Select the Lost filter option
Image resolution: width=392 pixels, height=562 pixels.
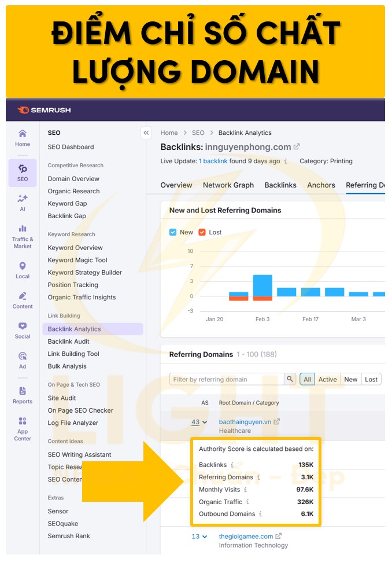pos(371,379)
